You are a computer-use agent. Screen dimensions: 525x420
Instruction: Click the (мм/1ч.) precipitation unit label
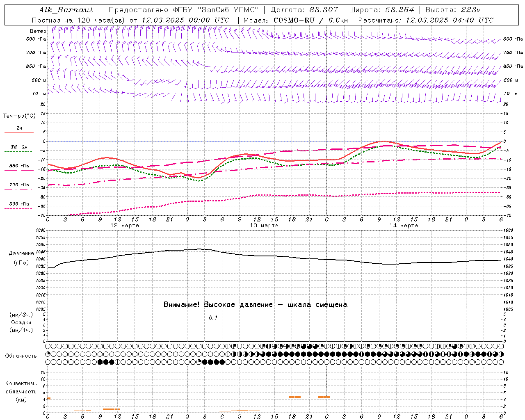(x=21, y=330)
